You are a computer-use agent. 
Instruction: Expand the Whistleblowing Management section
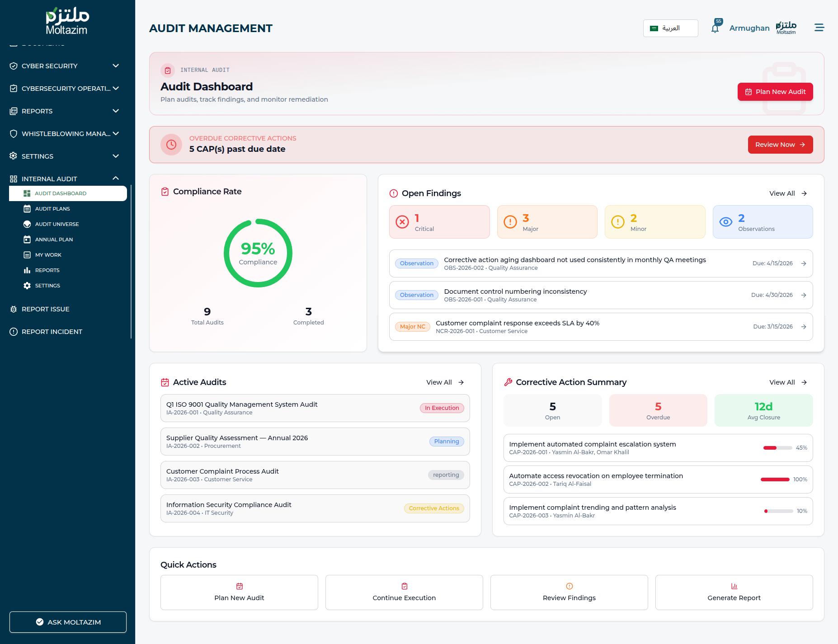(65, 134)
